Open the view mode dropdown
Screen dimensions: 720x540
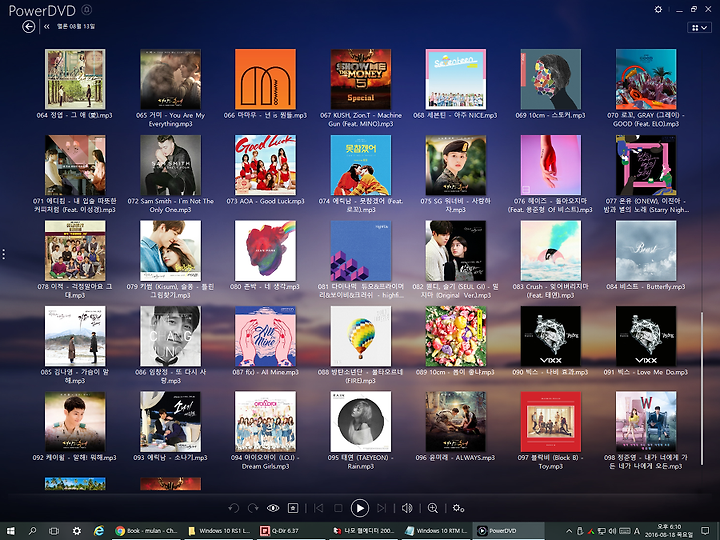pos(699,28)
